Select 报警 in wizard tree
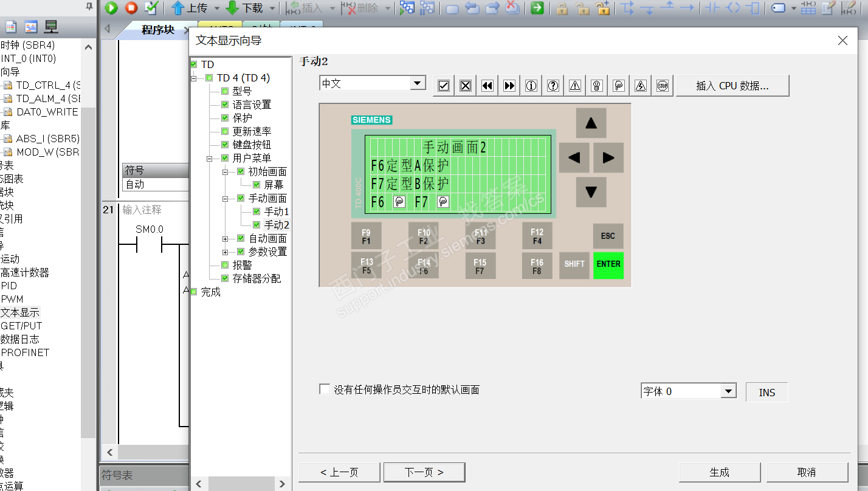This screenshot has height=491, width=868. [x=242, y=265]
